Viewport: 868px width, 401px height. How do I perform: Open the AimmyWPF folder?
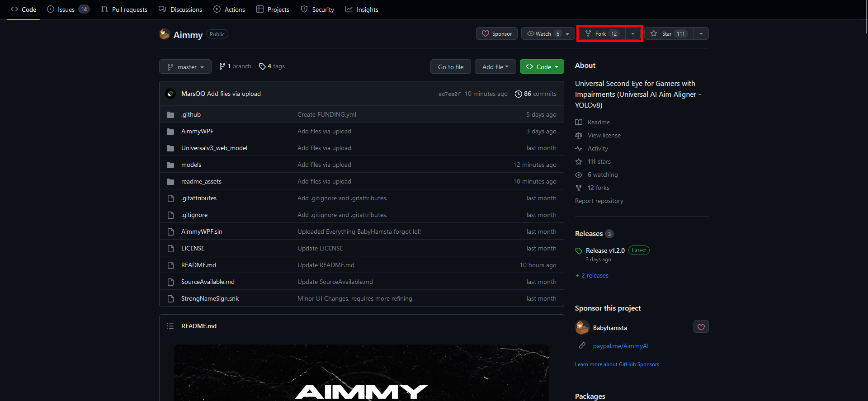197,131
